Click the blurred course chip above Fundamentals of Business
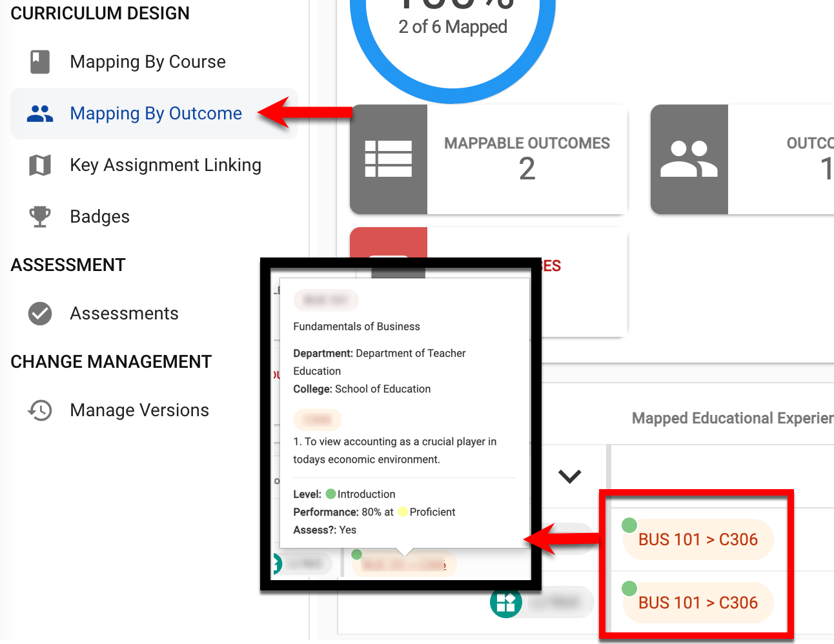The height and width of the screenshot is (644, 834). coord(326,300)
